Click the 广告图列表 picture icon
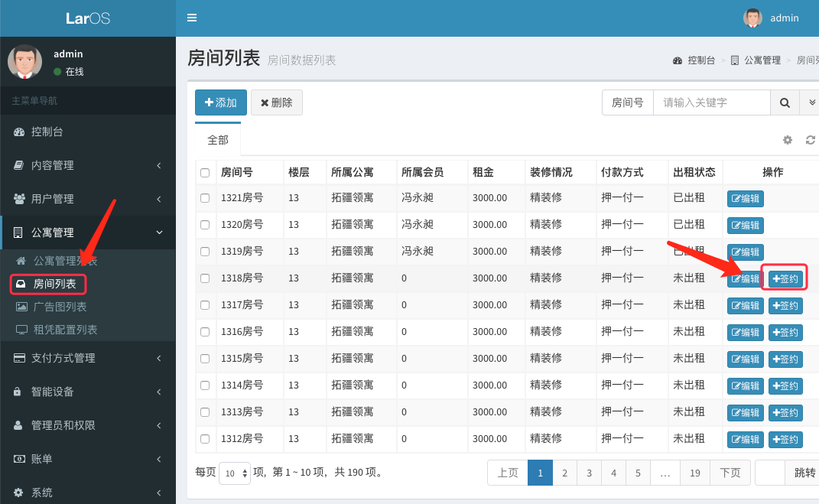This screenshot has height=504, width=819. pyautogui.click(x=21, y=307)
